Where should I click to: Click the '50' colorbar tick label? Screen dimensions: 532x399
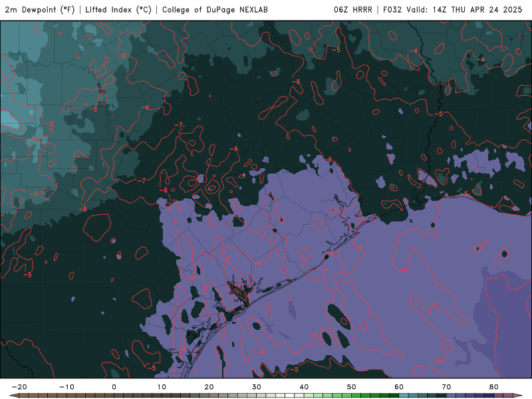pyautogui.click(x=352, y=387)
